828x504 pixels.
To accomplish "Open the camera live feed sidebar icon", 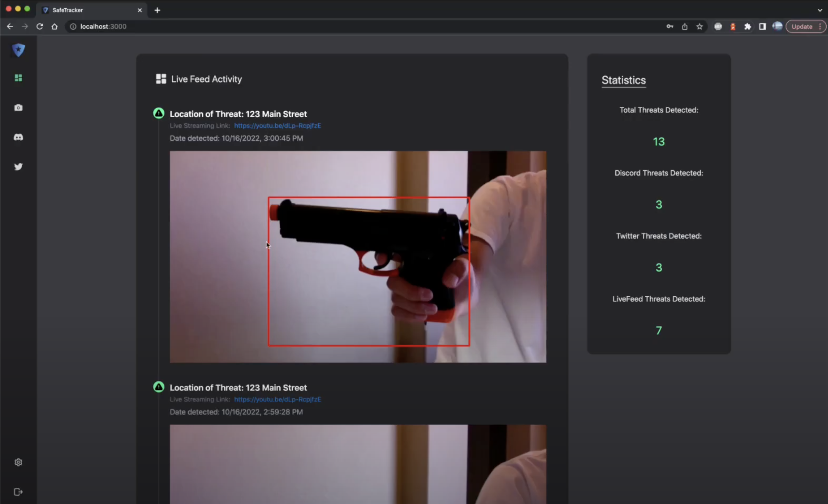I will tap(18, 107).
